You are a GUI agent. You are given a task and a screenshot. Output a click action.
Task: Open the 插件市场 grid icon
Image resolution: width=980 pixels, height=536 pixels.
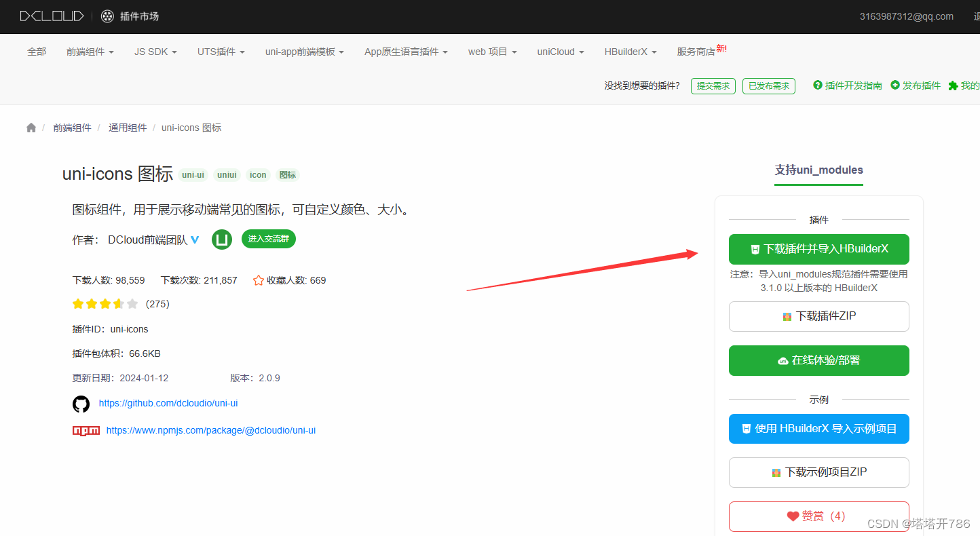(x=107, y=16)
